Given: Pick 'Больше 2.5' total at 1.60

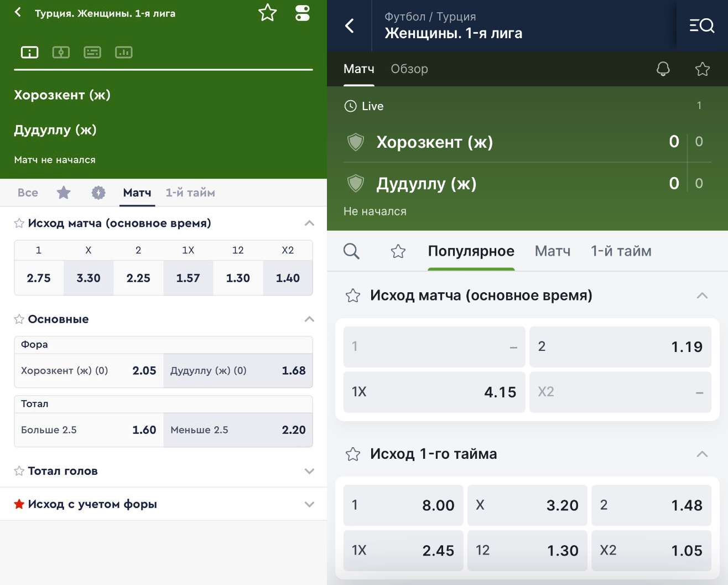Looking at the screenshot, I should (89, 430).
